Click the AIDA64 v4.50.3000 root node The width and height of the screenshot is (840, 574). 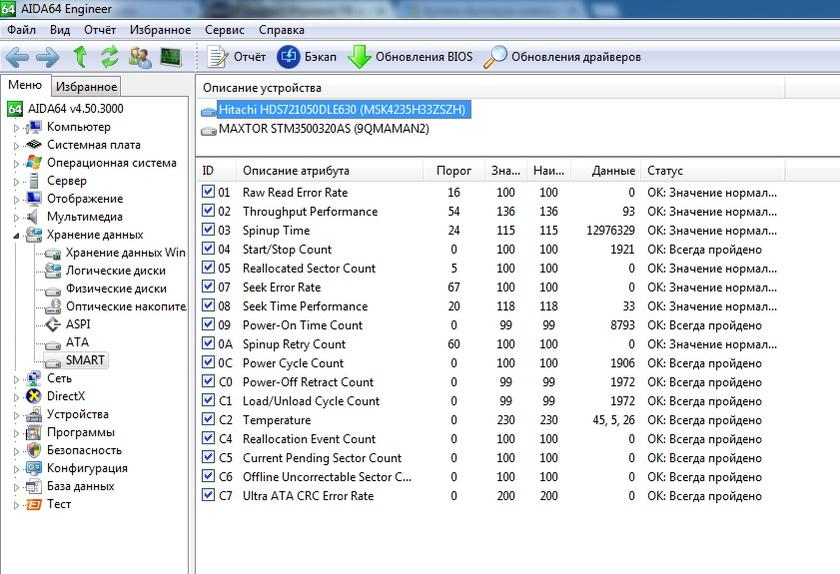(x=76, y=109)
